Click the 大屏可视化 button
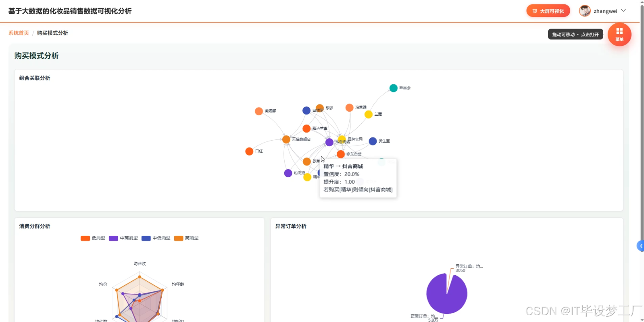Viewport: 644px width, 322px height. pyautogui.click(x=548, y=11)
